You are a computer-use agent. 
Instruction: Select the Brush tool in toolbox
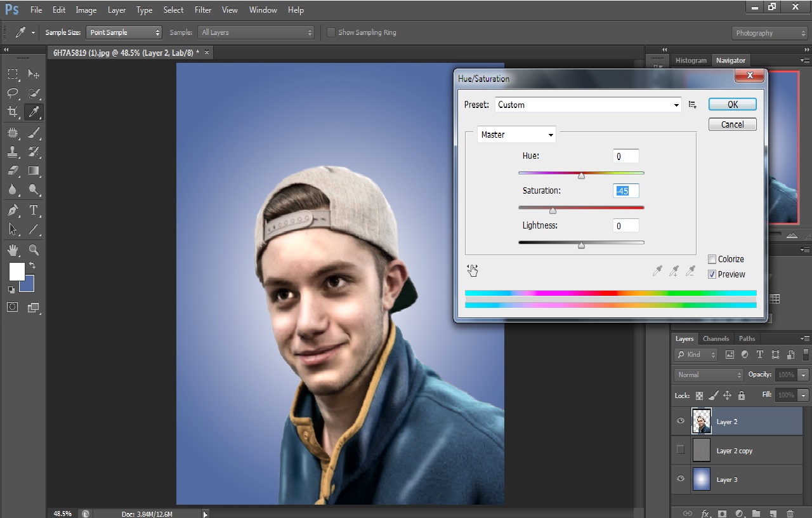click(x=34, y=133)
